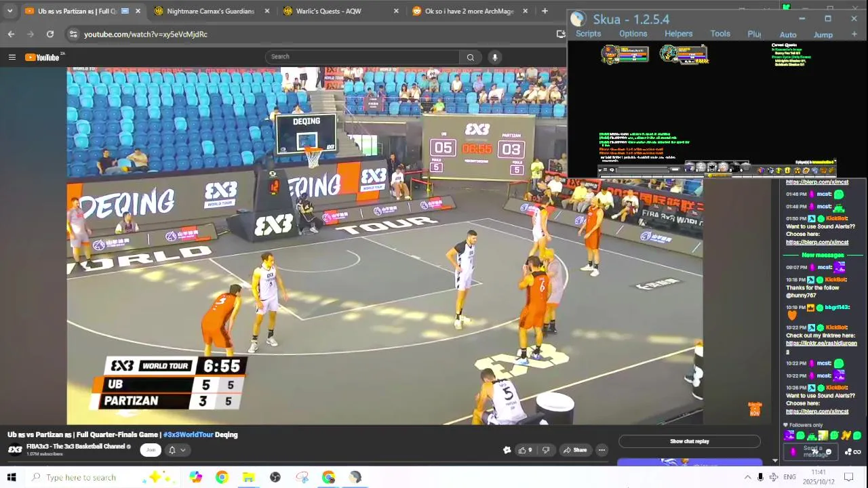Screen dimensions: 868x488
Task: Go forward with the browser forward arrow
Action: click(x=31, y=34)
